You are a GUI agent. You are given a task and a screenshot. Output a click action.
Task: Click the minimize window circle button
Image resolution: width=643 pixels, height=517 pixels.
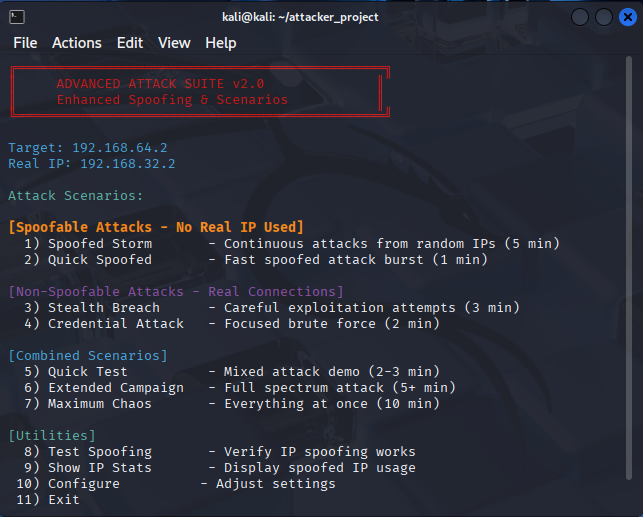580,17
